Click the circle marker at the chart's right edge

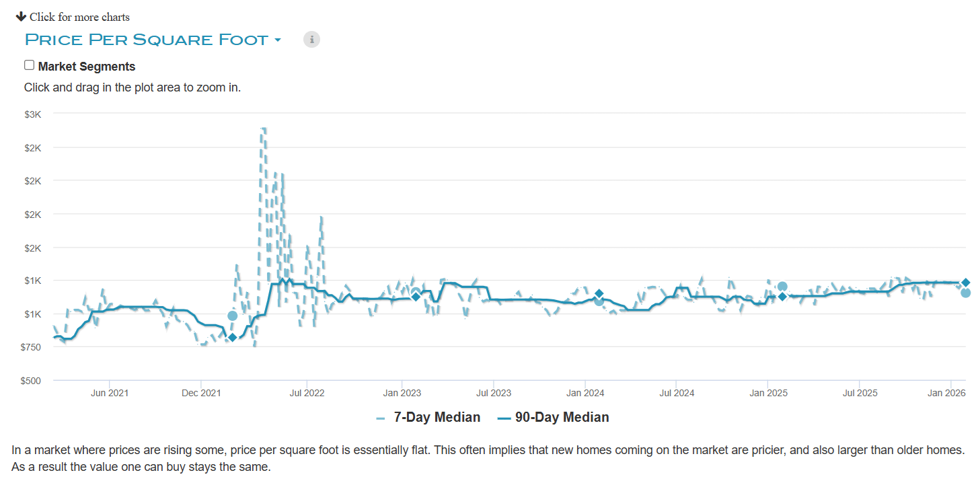[x=965, y=293]
